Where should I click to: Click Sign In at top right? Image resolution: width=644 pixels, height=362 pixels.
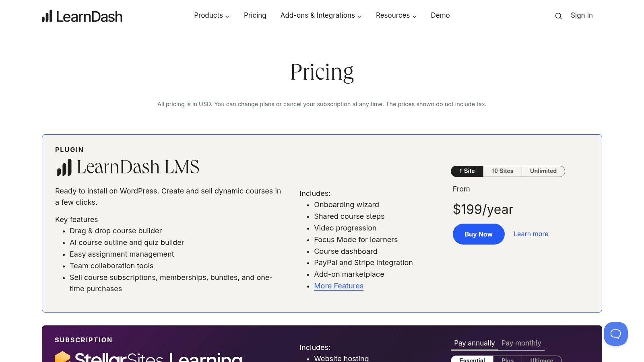tap(582, 15)
